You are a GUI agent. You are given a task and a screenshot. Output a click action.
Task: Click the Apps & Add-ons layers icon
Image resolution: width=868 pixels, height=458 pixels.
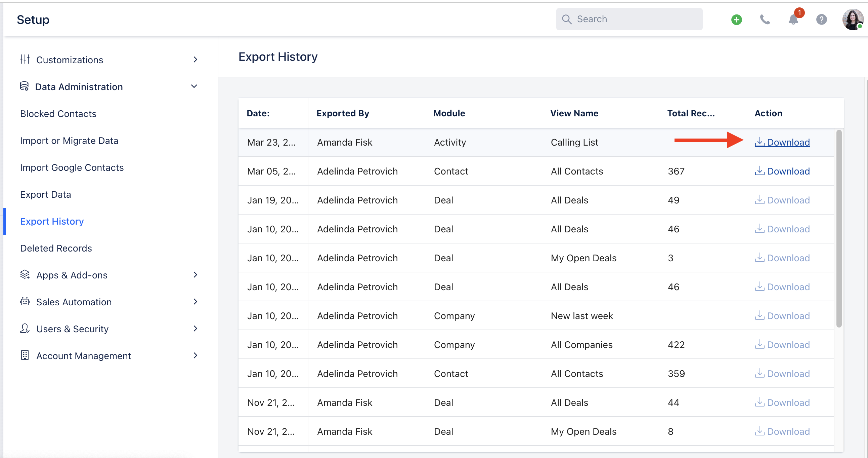point(25,274)
